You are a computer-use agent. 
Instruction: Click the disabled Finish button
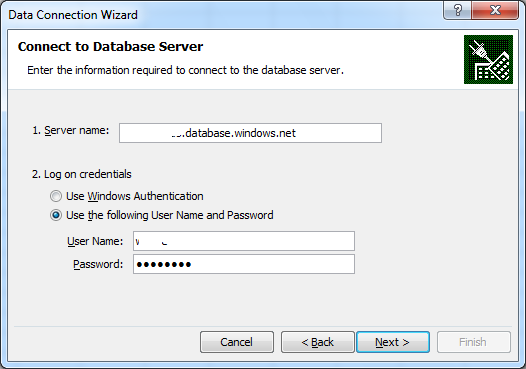pos(474,342)
